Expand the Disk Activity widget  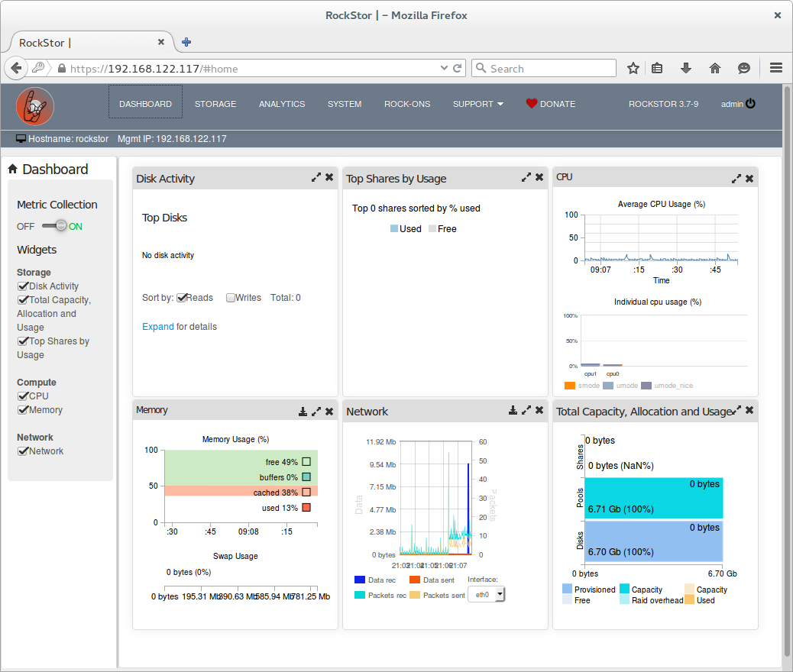[x=316, y=177]
